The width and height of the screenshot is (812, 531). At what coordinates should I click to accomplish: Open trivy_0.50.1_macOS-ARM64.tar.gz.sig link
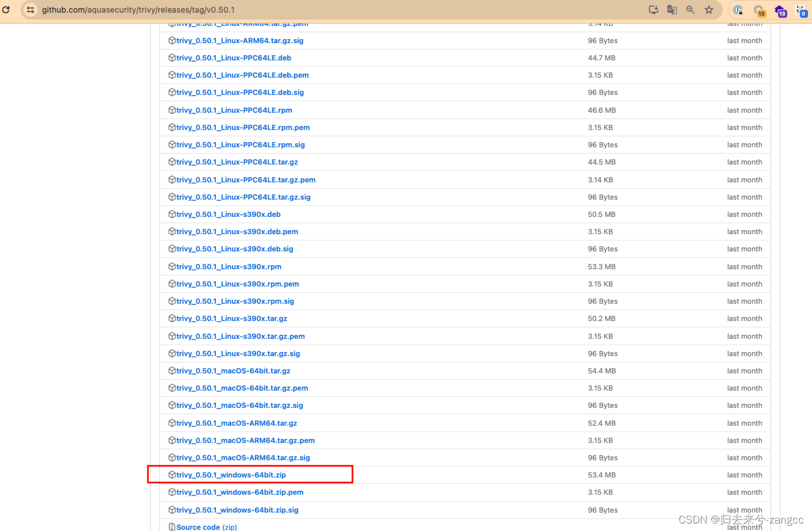point(243,458)
